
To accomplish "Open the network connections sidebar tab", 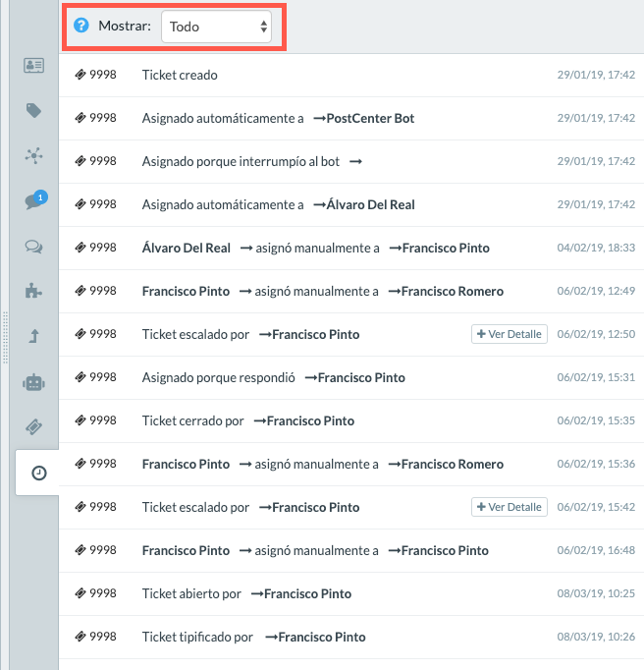I will (33, 155).
